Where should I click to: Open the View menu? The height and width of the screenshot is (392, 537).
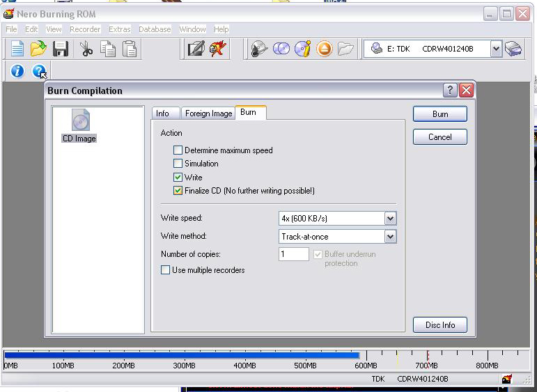point(54,29)
